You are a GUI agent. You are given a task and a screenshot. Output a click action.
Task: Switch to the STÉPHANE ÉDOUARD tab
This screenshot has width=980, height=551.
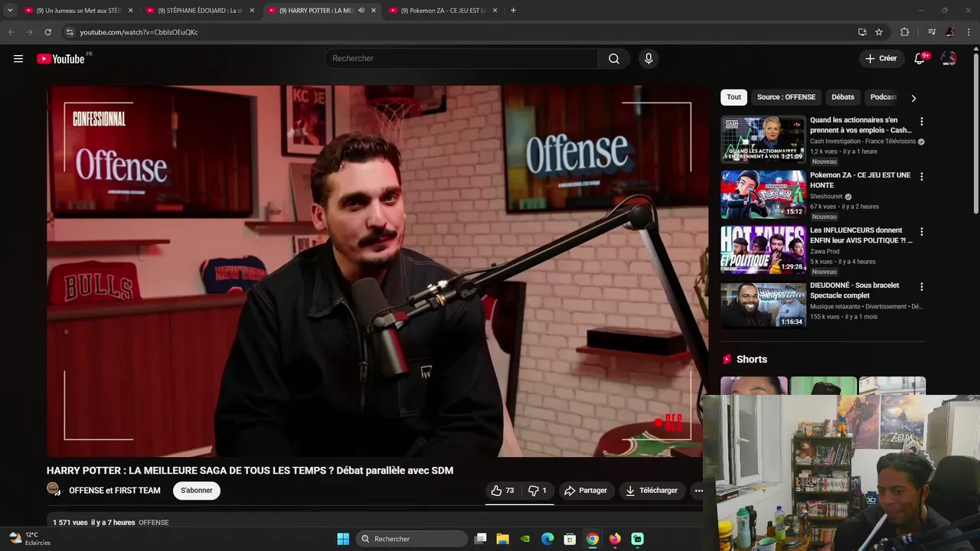[x=200, y=11]
